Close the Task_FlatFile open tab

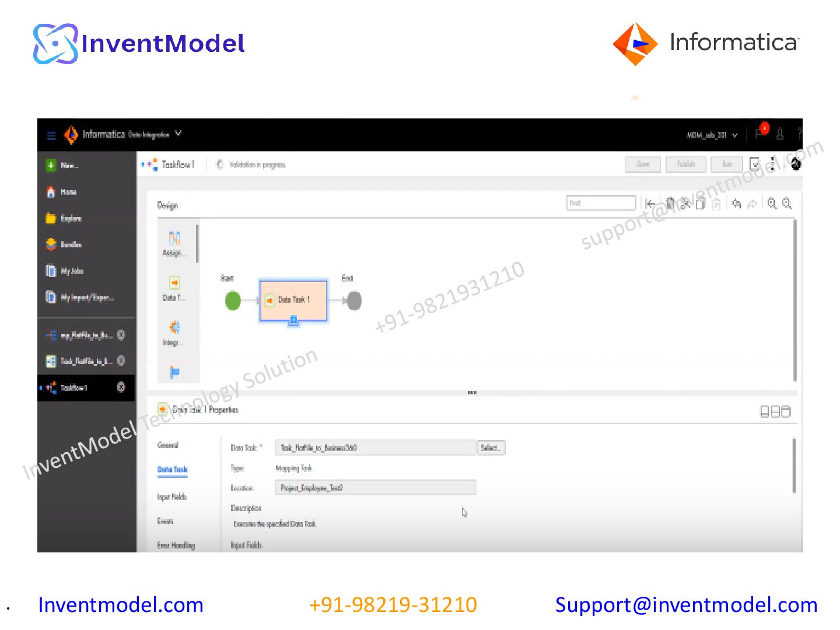coord(121,360)
